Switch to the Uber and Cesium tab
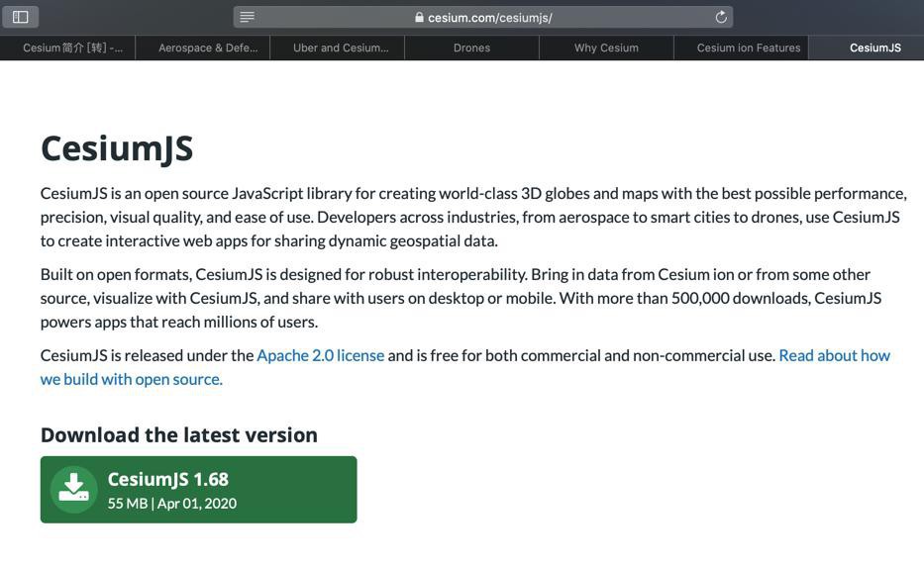This screenshot has height=566, width=924. tap(341, 47)
